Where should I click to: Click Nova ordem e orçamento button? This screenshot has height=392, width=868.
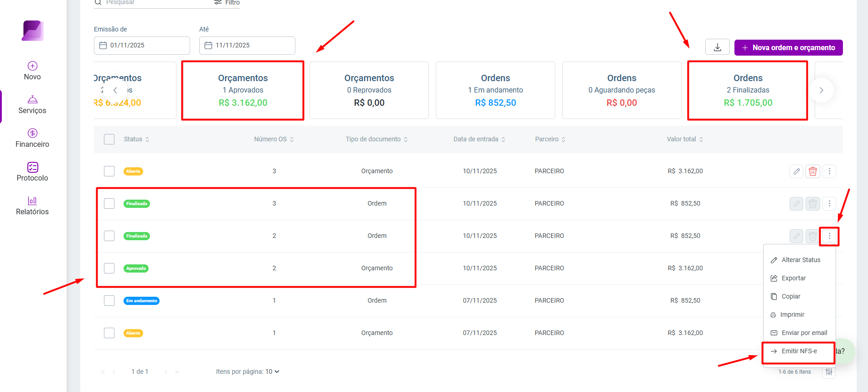(789, 47)
